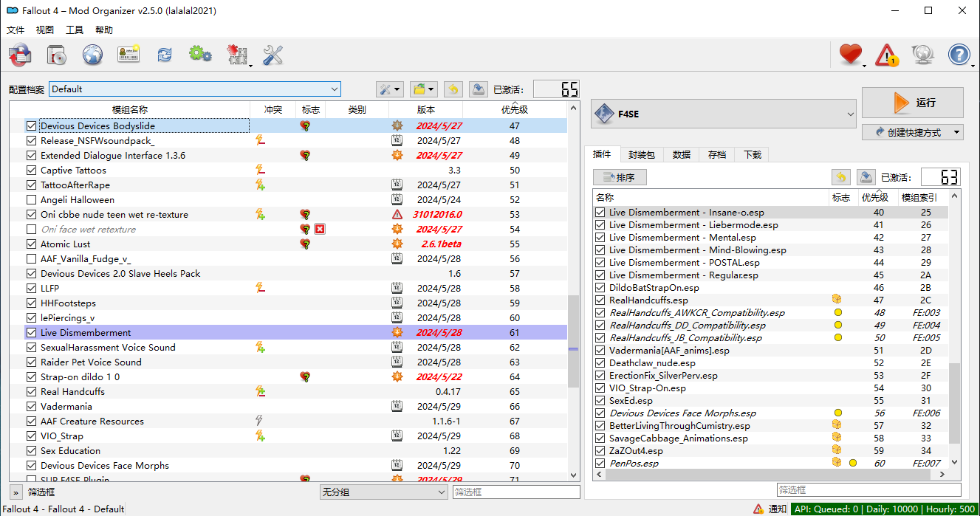Open the heart icon dropdown arrow
This screenshot has width=980, height=516.
865,66
